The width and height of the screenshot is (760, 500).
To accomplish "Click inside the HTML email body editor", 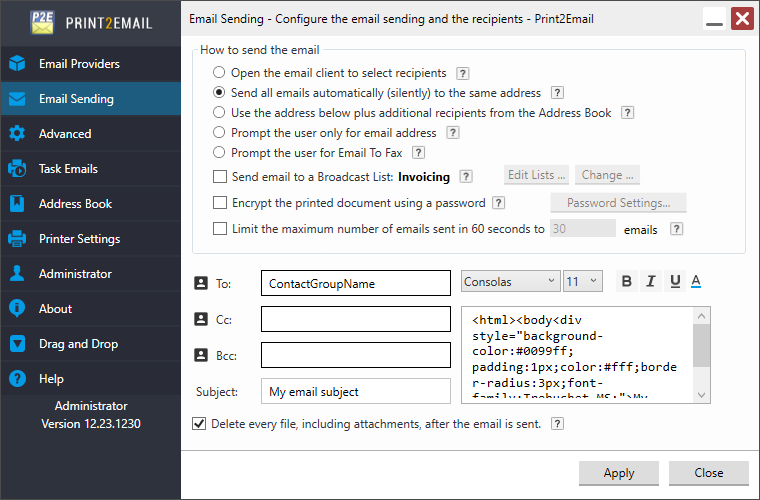I will pos(577,355).
